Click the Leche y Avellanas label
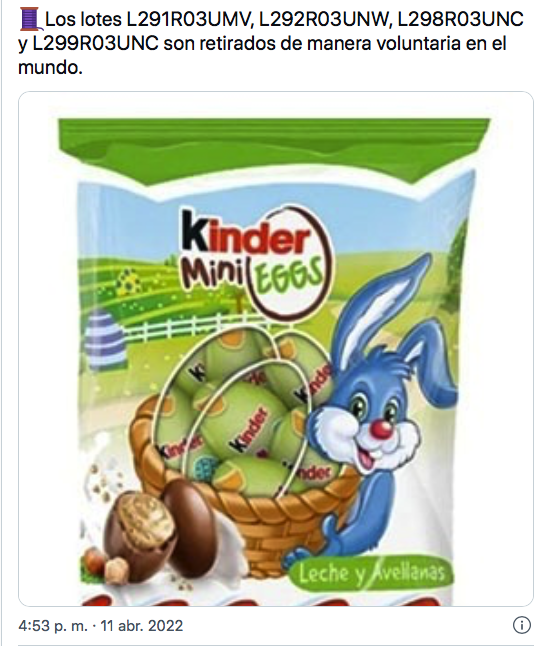The width and height of the screenshot is (548, 646). point(372,573)
